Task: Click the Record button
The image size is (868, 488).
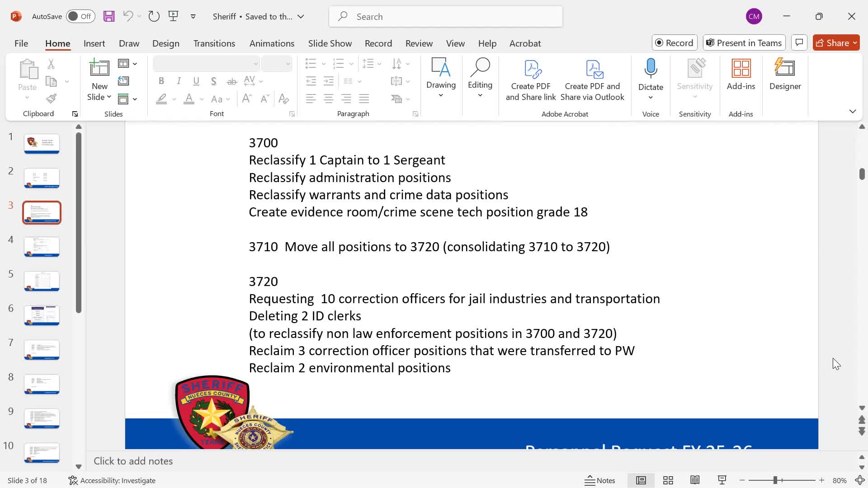Action: coord(674,43)
